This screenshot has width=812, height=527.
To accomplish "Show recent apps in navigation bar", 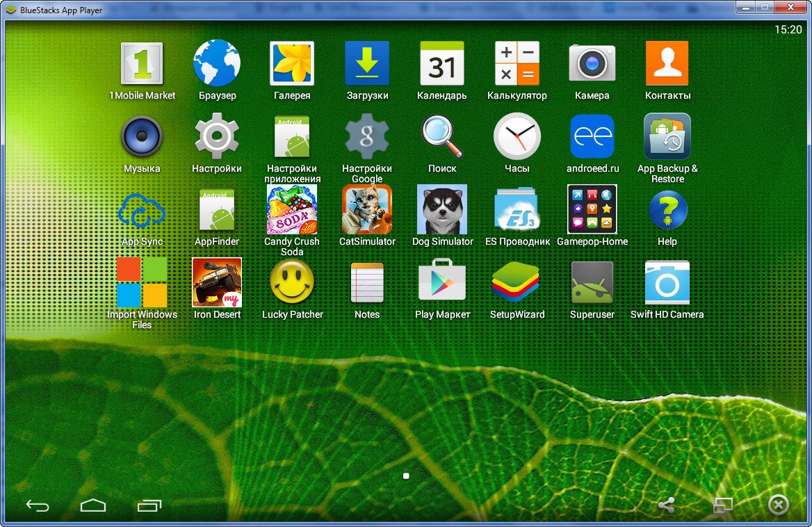I will click(x=149, y=505).
